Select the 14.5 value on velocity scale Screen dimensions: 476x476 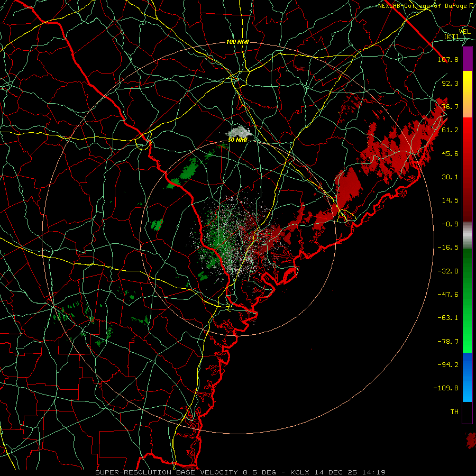450,200
